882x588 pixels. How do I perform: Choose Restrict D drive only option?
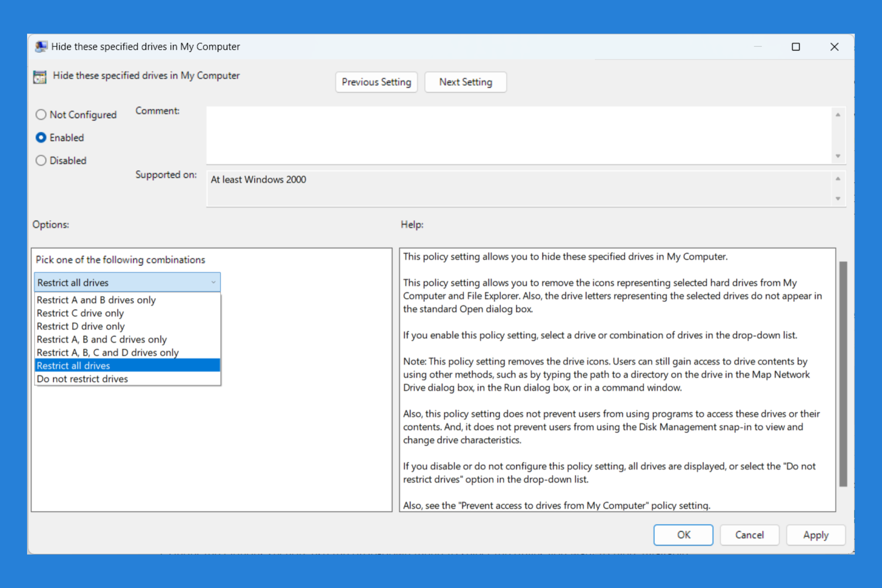coord(128,326)
